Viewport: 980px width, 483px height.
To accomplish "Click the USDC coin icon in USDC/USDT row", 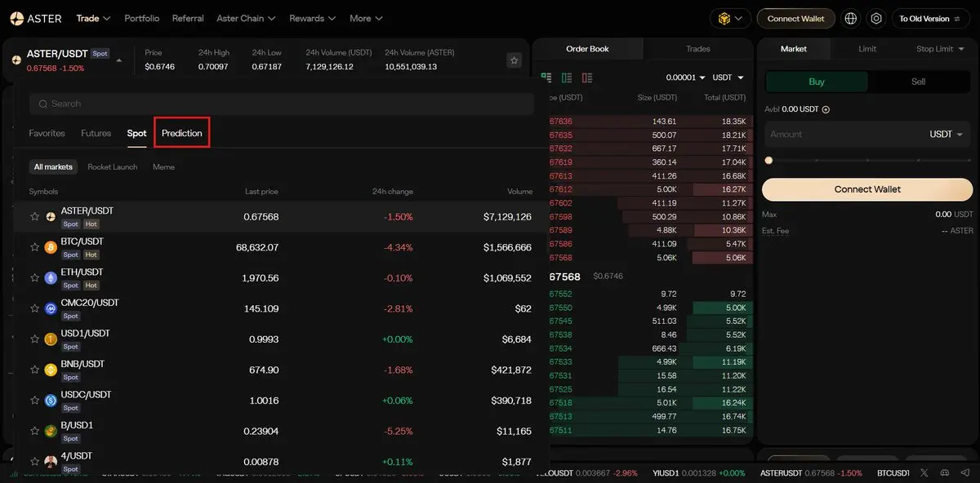I will pos(51,401).
